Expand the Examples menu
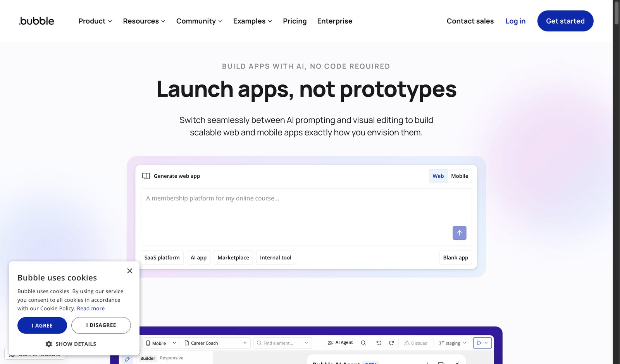Image resolution: width=620 pixels, height=364 pixels. (253, 21)
